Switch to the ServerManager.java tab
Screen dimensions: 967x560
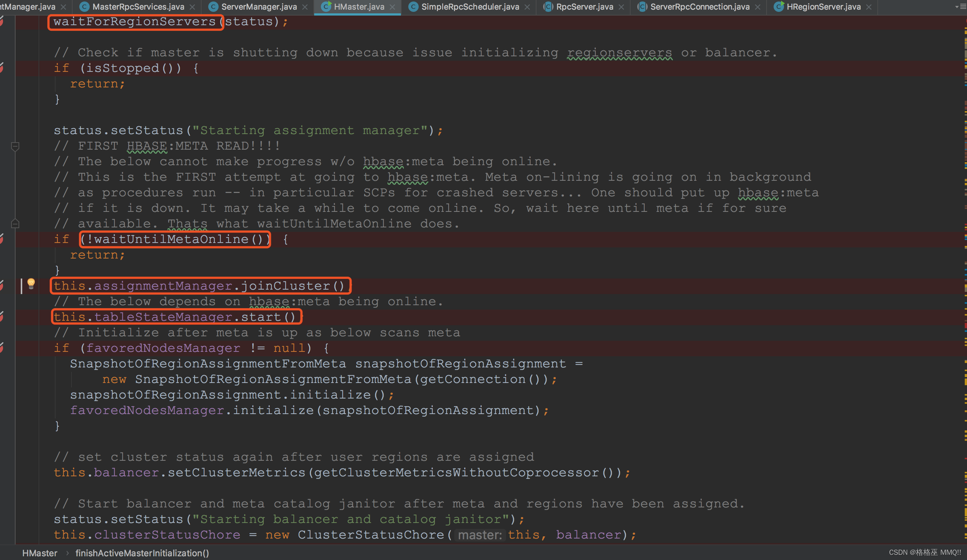[259, 7]
